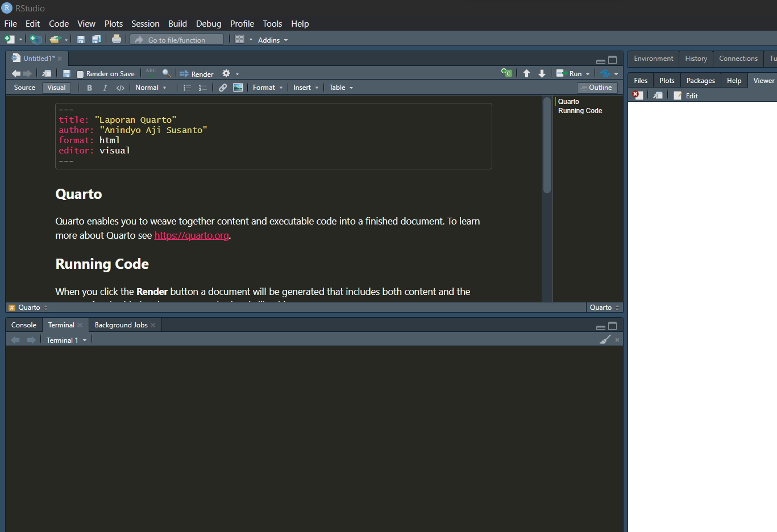The height and width of the screenshot is (532, 777).
Task: Open the File menu
Action: (x=11, y=24)
